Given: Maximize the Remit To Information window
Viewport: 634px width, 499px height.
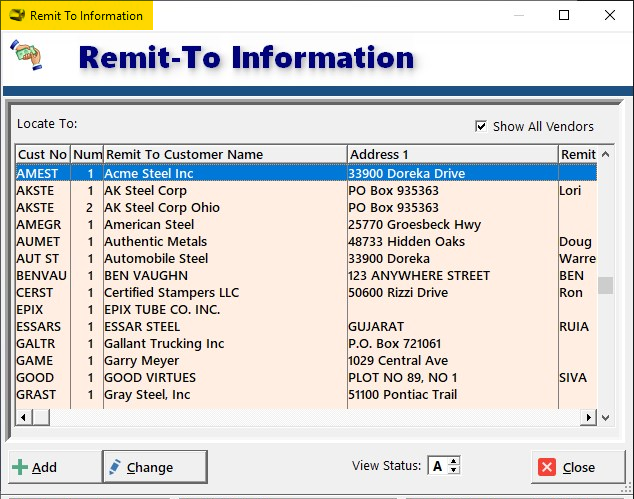Looking at the screenshot, I should click(564, 15).
